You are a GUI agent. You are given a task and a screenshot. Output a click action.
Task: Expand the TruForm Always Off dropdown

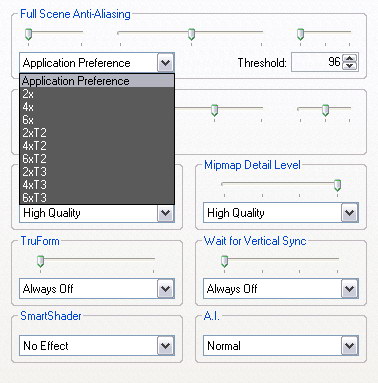[166, 289]
